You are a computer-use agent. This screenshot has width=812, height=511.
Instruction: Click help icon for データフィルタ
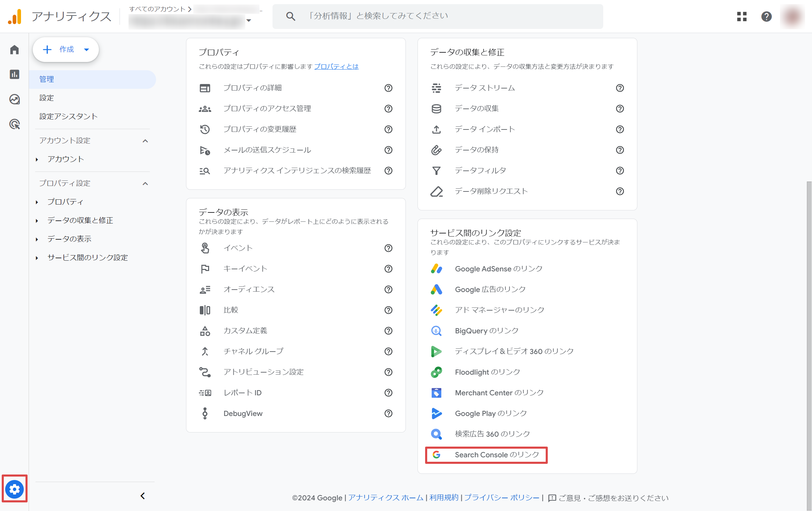620,170
